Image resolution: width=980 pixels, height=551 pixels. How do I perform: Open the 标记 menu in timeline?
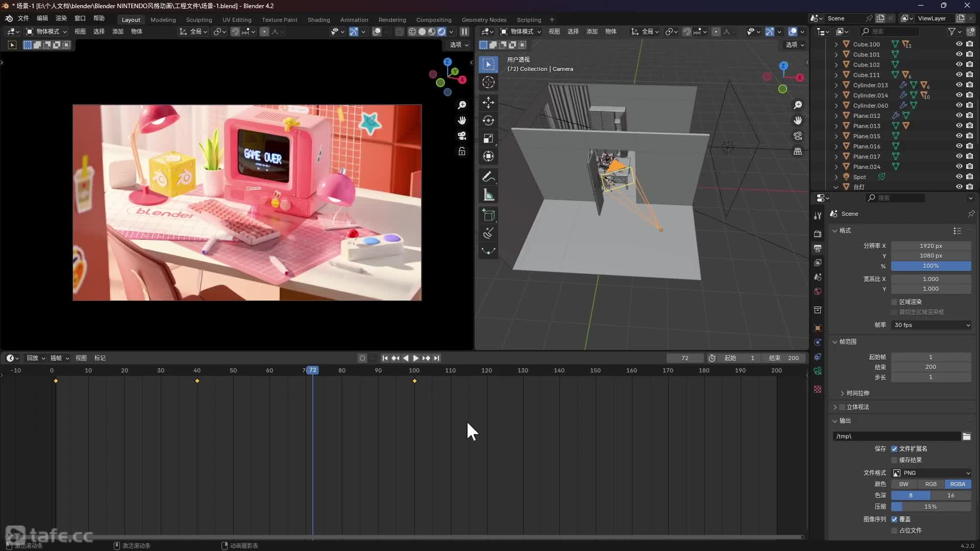point(100,358)
